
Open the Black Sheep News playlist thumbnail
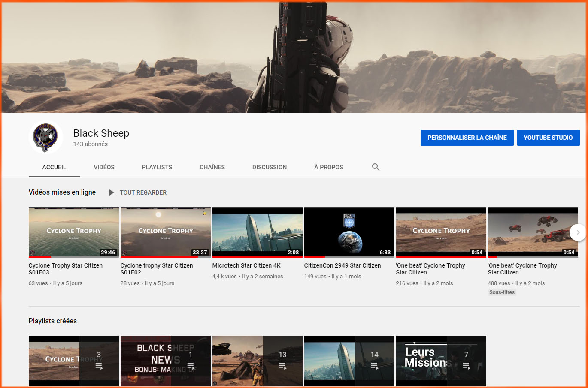(166, 361)
